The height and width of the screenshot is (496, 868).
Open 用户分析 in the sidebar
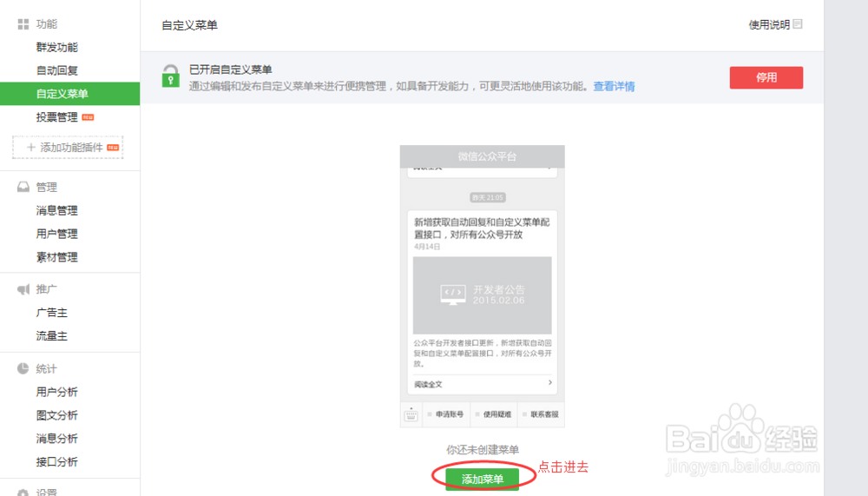click(57, 392)
